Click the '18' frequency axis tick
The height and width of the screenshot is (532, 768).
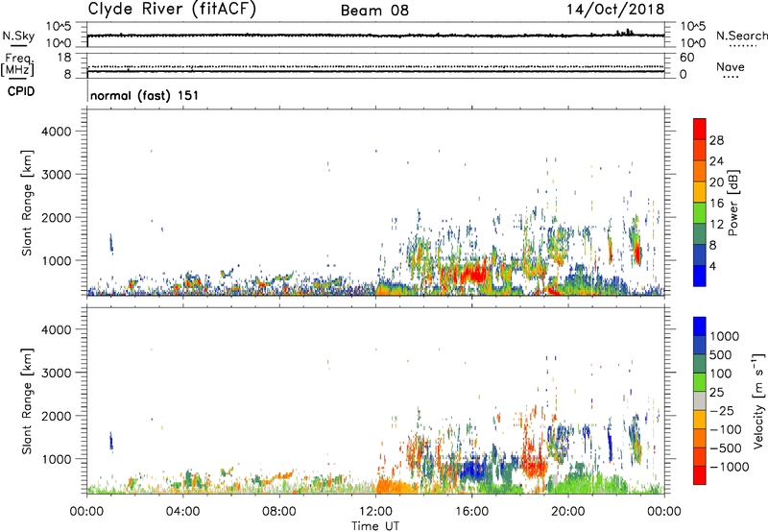(x=64, y=58)
